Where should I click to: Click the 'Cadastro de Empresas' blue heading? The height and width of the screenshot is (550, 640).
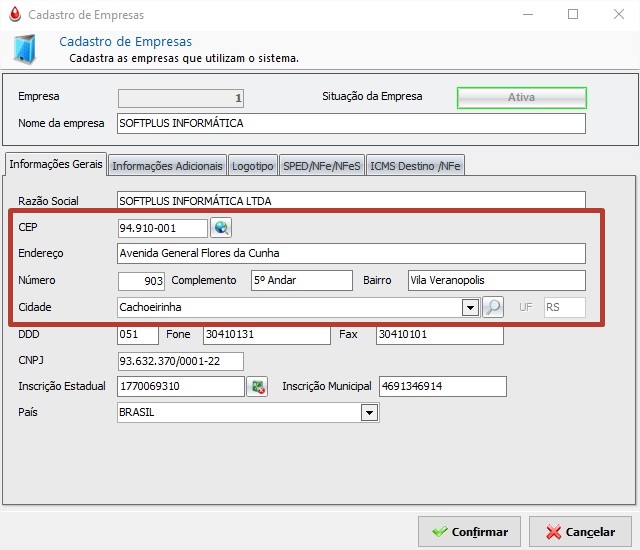click(x=126, y=42)
